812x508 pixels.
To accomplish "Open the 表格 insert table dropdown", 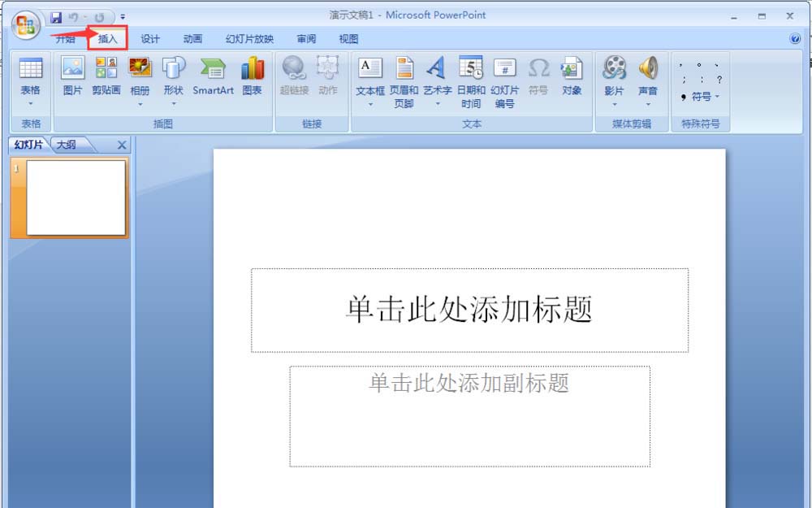I will [x=31, y=83].
